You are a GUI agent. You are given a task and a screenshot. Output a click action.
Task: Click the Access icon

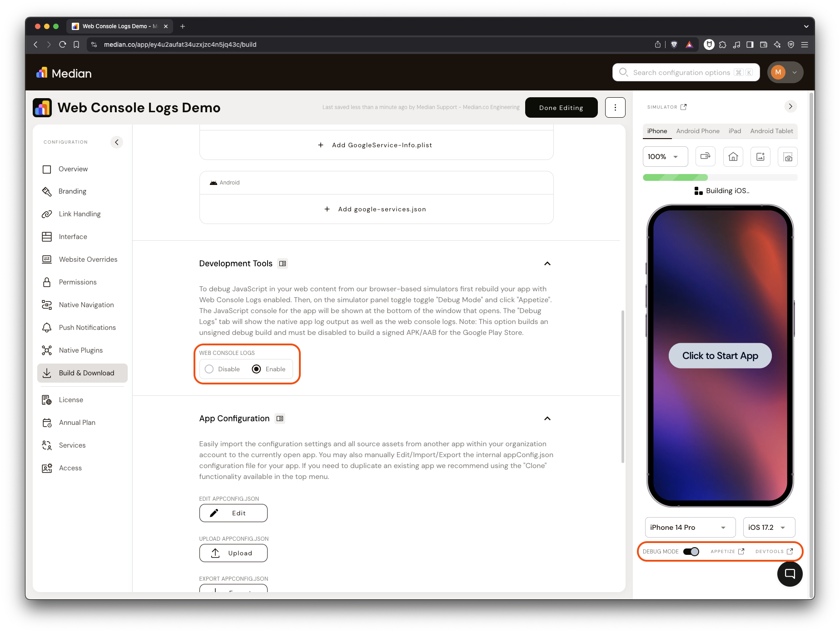click(x=47, y=468)
